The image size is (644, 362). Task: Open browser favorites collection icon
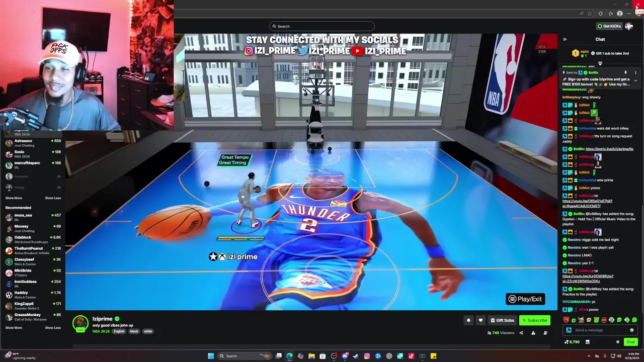pos(610,14)
